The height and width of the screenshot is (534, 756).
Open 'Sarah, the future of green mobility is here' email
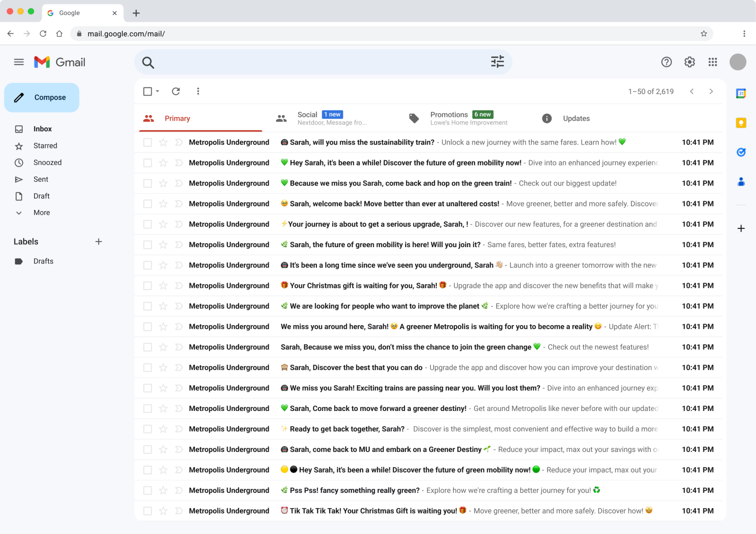[428, 245]
